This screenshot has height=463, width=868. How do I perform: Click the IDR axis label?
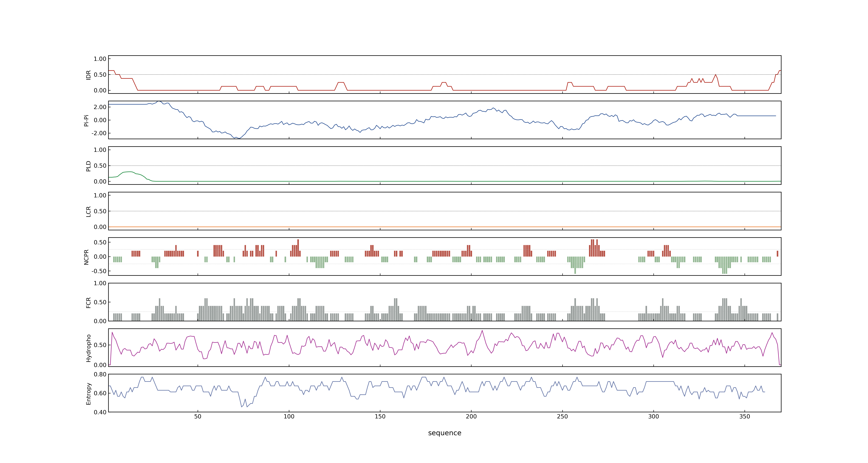click(x=88, y=75)
